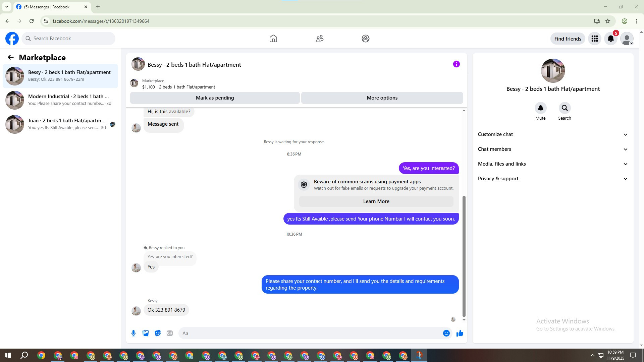Open Windows notification center
Viewport: 644px width, 362px height.
coord(633,355)
